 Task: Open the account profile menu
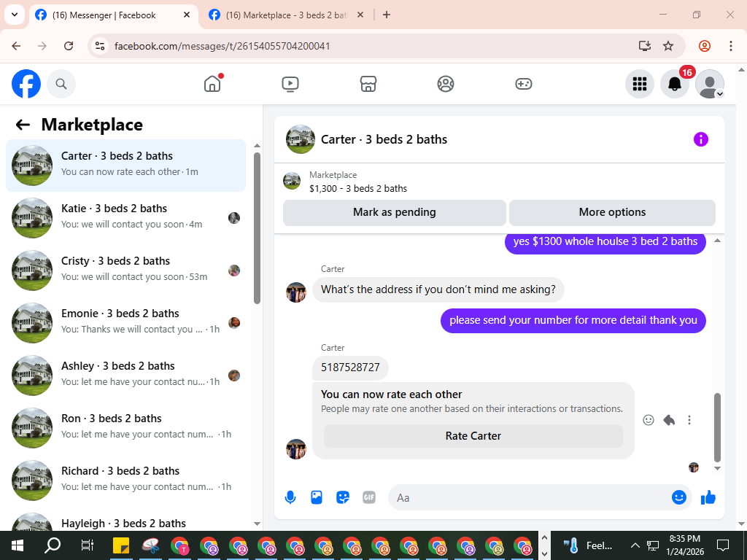coord(709,84)
